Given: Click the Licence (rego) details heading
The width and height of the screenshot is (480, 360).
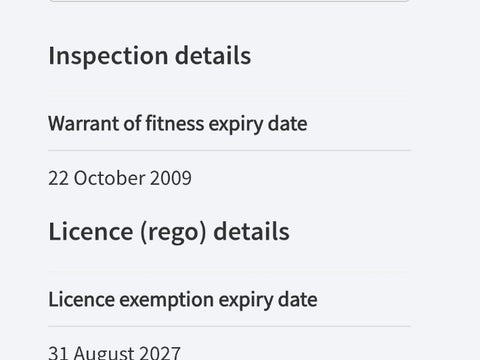Looking at the screenshot, I should (169, 232).
